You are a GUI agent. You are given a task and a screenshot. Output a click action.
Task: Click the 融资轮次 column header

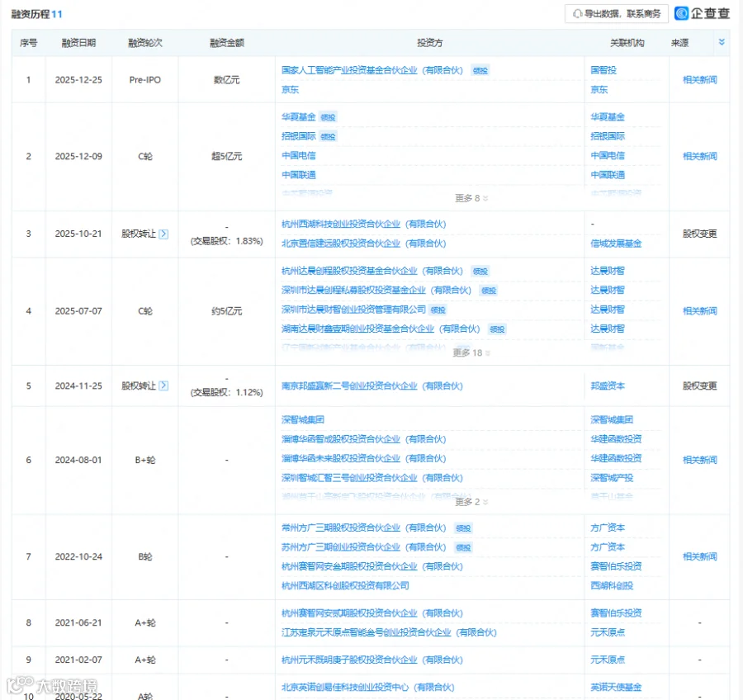145,43
